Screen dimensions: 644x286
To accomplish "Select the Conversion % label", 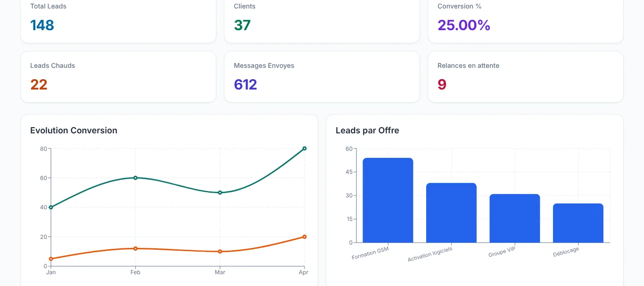I will [x=459, y=6].
